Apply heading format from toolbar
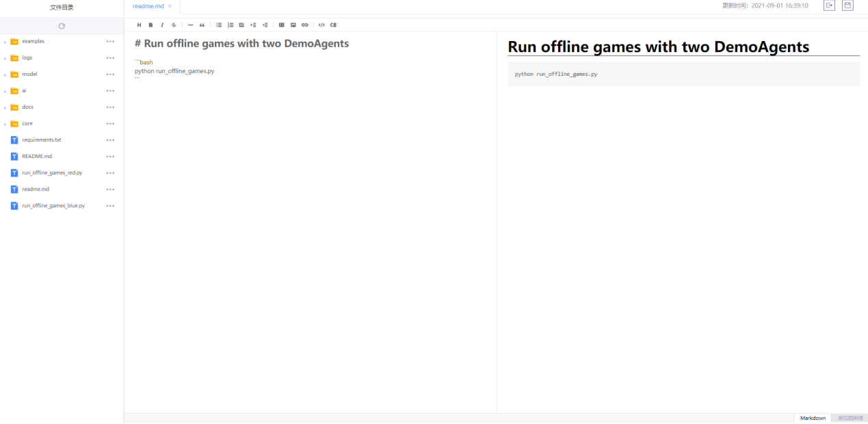This screenshot has width=868, height=424. click(139, 25)
